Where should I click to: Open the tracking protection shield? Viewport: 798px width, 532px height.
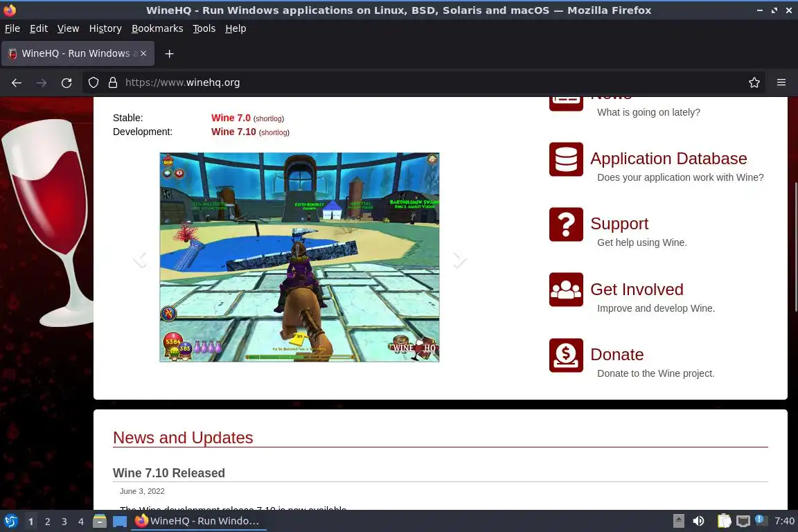coord(94,82)
